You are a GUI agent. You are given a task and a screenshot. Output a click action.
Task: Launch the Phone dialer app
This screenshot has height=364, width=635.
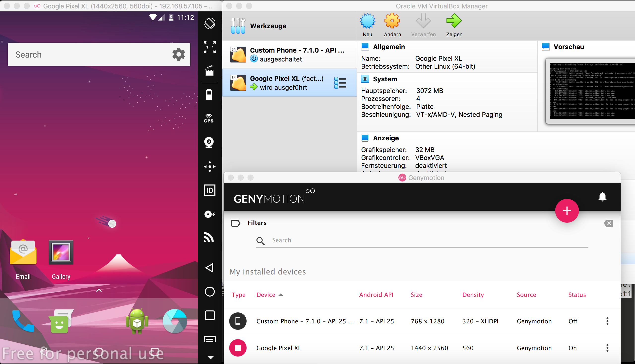coord(23,321)
